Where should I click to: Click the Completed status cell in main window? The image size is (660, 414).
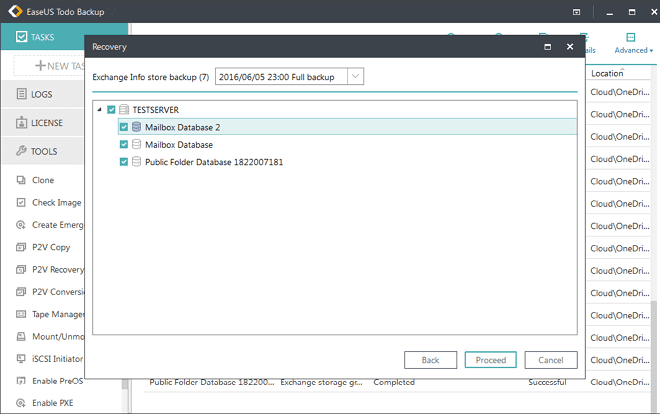(x=394, y=382)
